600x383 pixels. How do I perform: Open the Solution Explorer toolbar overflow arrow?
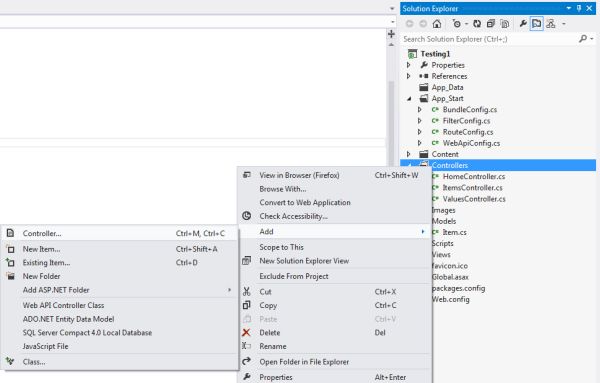tap(564, 24)
